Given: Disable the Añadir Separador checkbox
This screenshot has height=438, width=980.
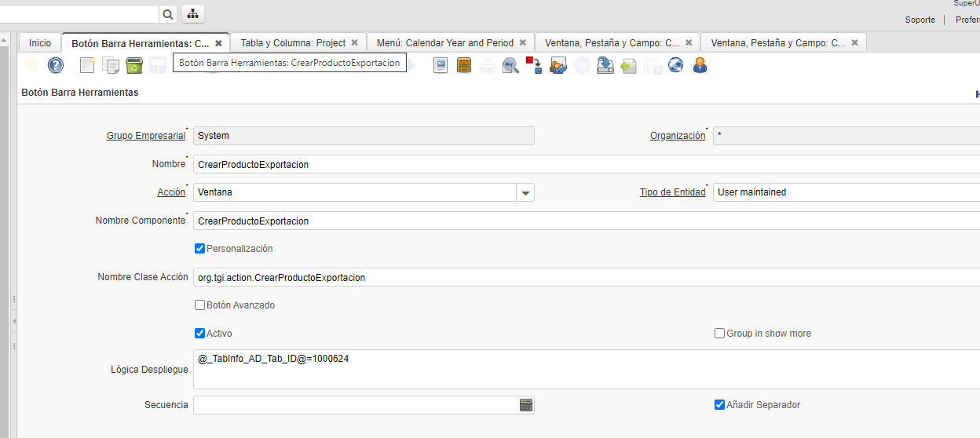Looking at the screenshot, I should [719, 405].
